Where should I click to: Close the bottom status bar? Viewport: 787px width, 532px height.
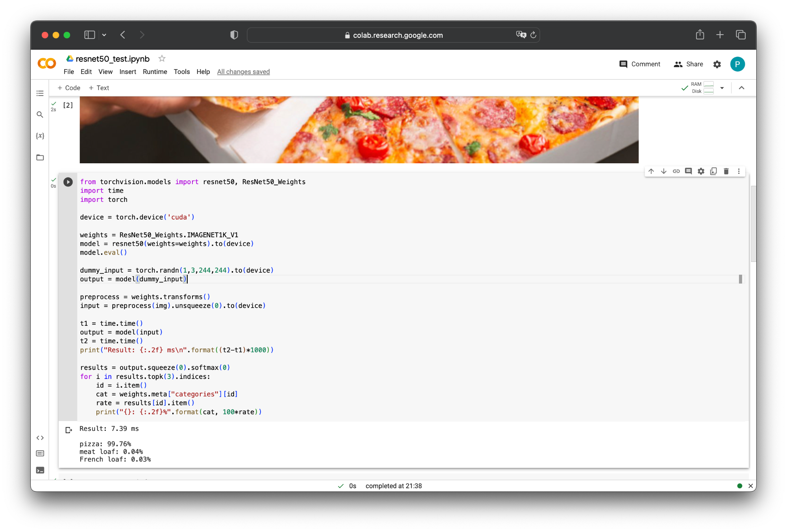[750, 486]
